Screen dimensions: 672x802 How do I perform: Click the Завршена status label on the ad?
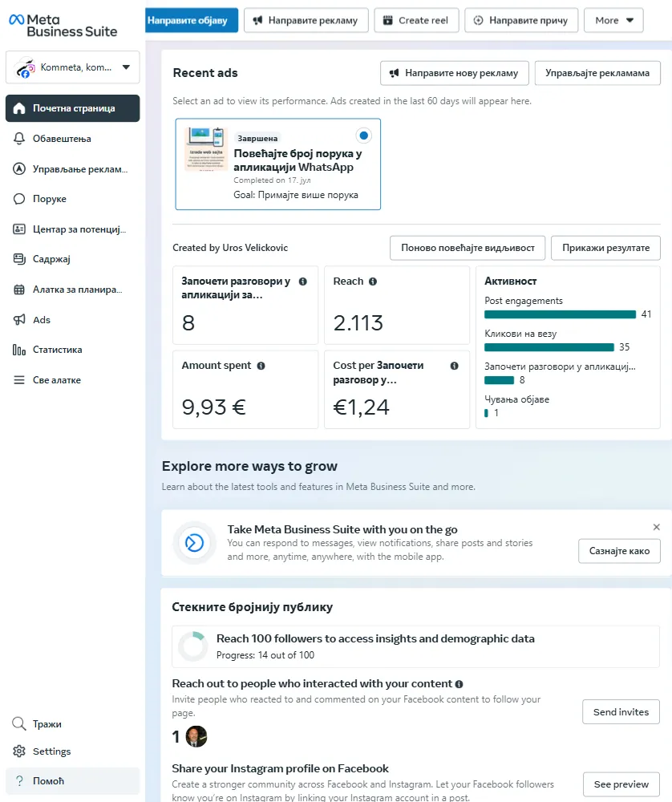(x=257, y=138)
